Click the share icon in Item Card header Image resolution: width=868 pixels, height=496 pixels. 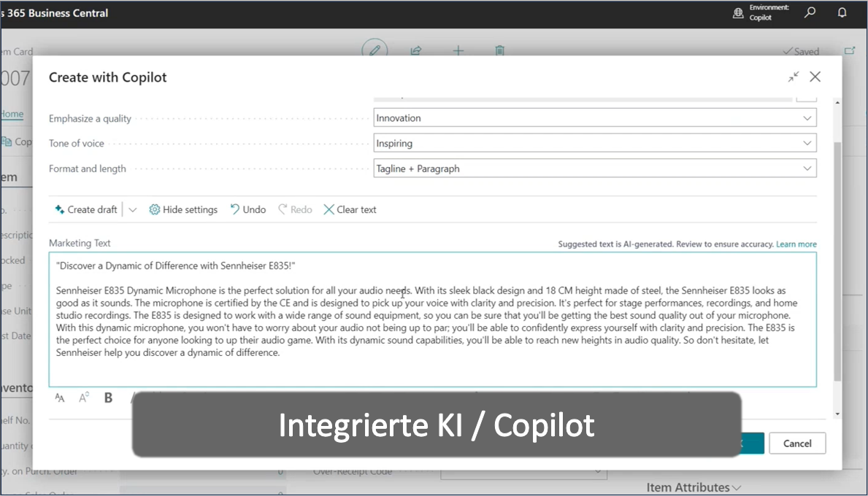pos(415,50)
